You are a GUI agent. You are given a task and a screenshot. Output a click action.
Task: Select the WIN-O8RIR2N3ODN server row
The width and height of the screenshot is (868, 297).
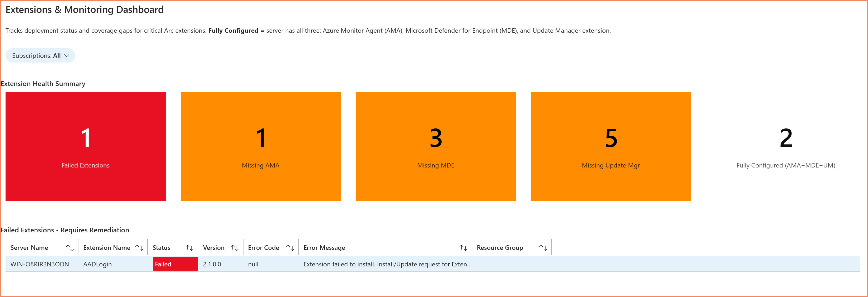coord(39,264)
